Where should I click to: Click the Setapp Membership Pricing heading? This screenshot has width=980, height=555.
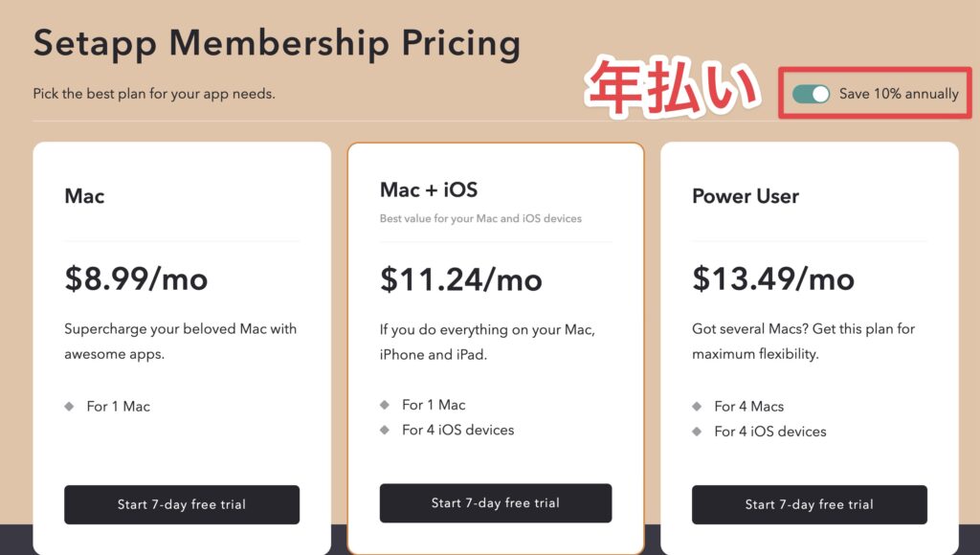[x=277, y=44]
